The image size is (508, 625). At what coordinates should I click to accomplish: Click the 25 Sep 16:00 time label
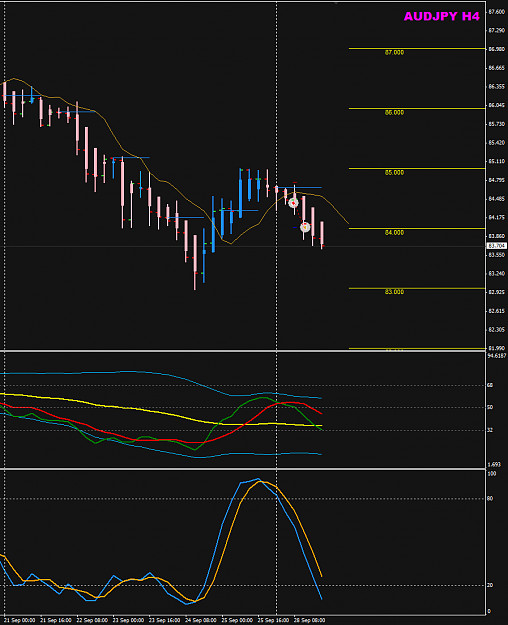(x=273, y=621)
